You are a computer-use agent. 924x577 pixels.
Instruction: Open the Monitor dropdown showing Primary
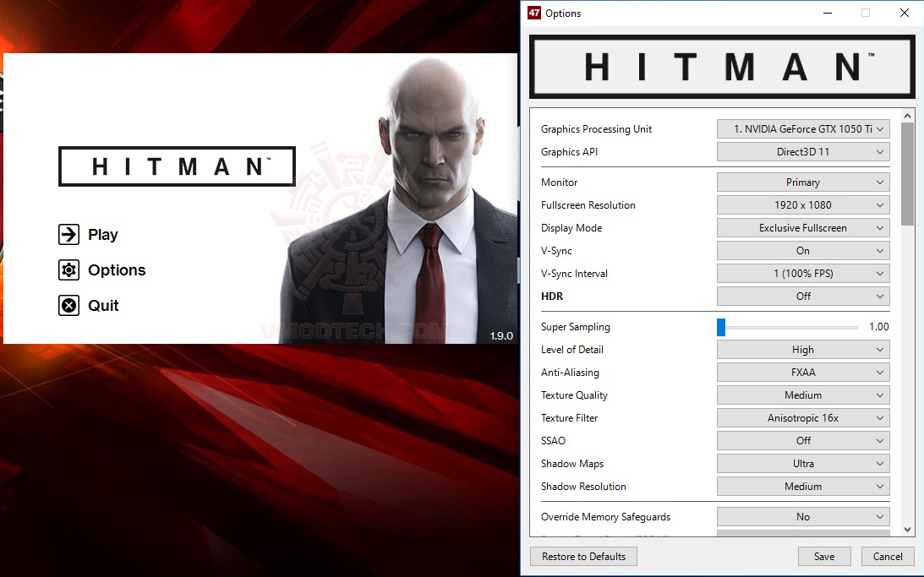(803, 182)
